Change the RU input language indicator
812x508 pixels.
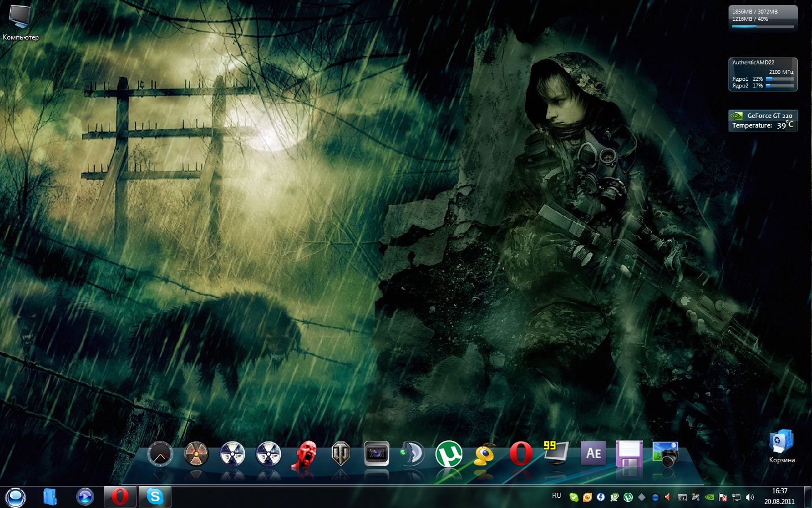tap(557, 496)
